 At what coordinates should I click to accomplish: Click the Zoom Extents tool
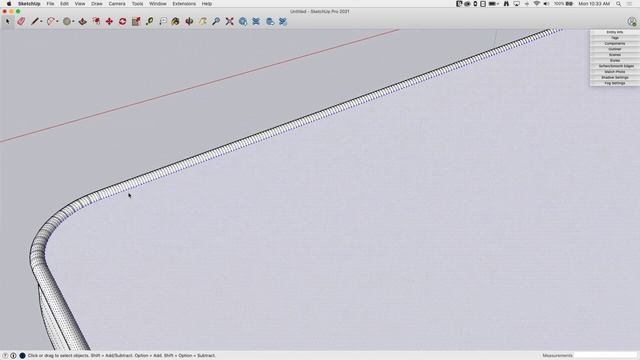pyautogui.click(x=230, y=21)
